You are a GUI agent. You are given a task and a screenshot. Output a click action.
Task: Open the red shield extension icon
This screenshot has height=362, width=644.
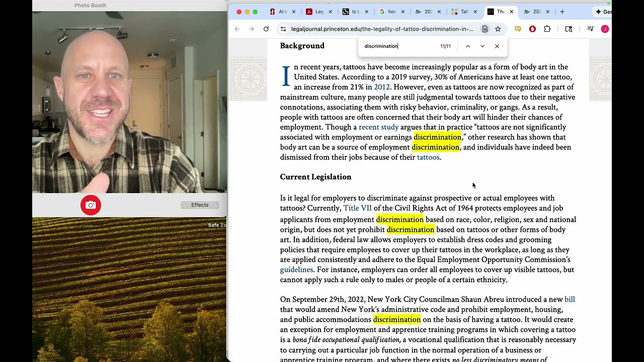(532, 29)
